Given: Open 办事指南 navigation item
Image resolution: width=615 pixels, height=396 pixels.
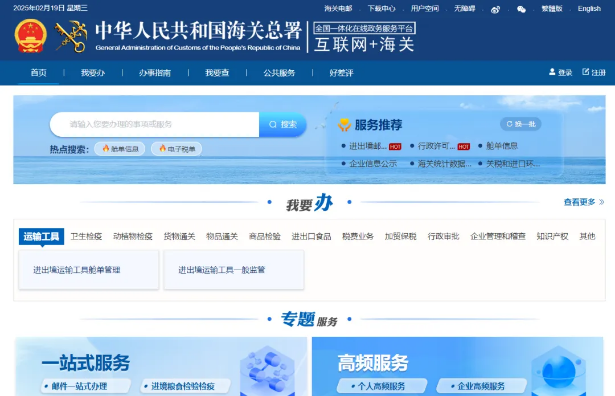Looking at the screenshot, I should pyautogui.click(x=155, y=73).
